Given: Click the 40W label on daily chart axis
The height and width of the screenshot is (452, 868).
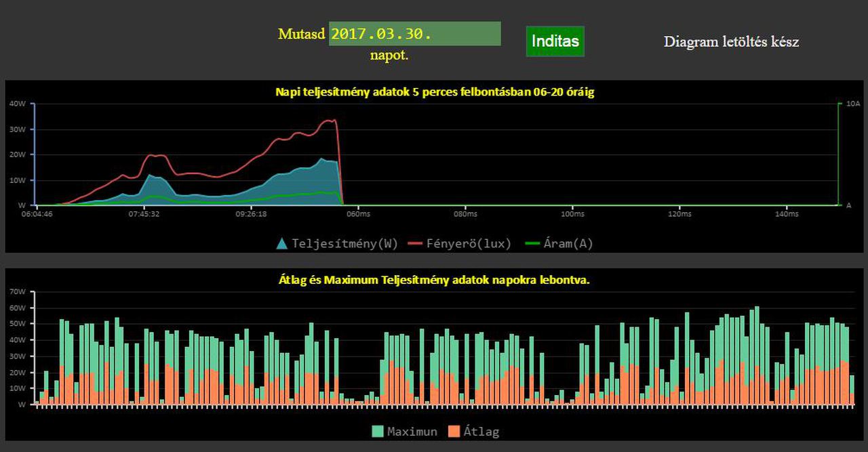Looking at the screenshot, I should pyautogui.click(x=18, y=104).
